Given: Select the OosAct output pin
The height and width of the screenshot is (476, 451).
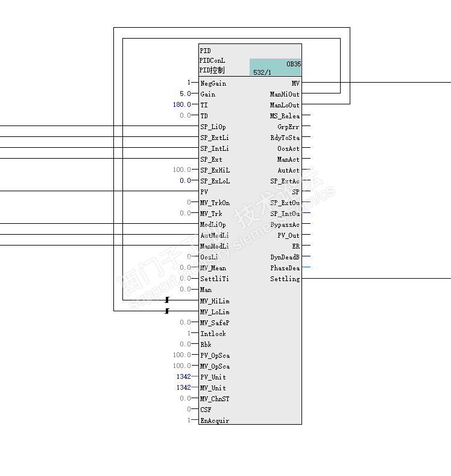Looking at the screenshot, I should coord(288,148).
